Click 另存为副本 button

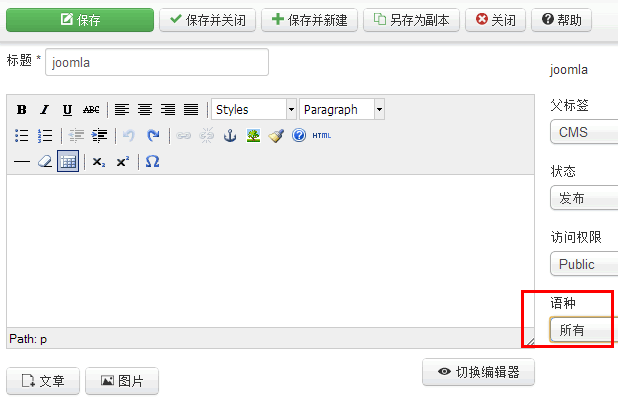click(x=411, y=20)
